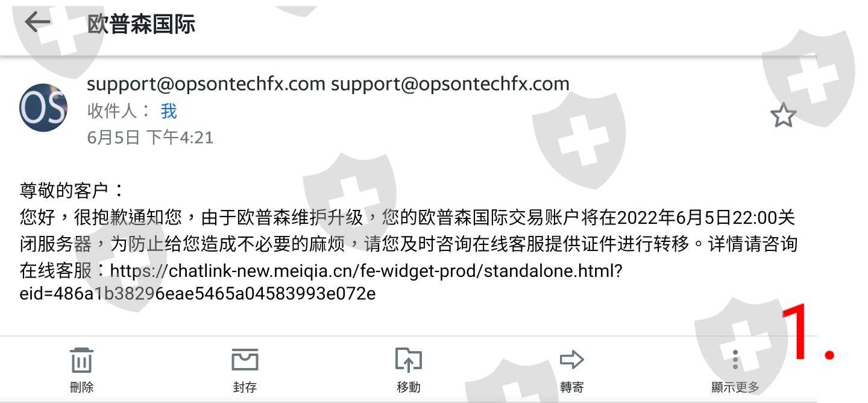Open the three-dot more options icon
The height and width of the screenshot is (403, 868).
pyautogui.click(x=735, y=360)
